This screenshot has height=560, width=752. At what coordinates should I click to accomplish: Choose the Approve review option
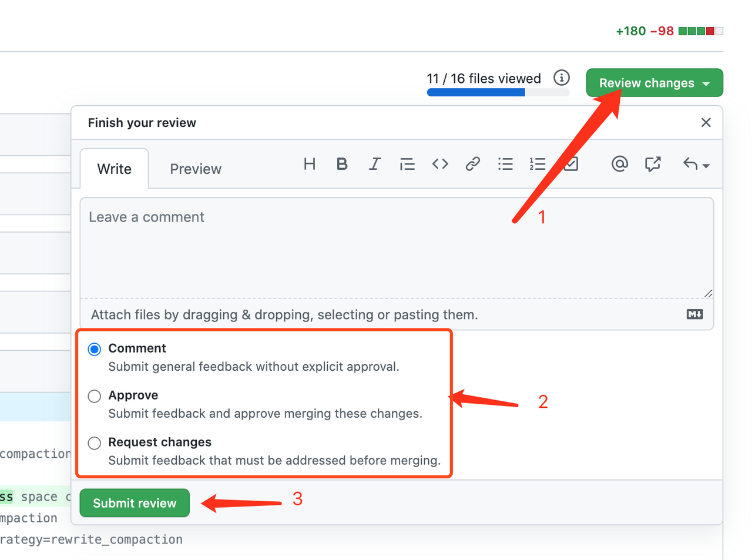(x=95, y=397)
